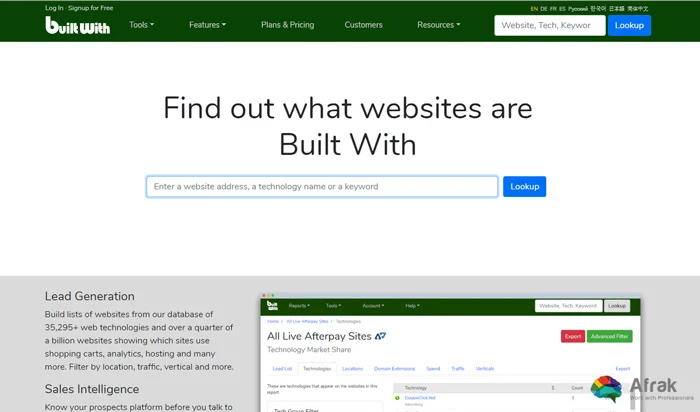
Task: Click the Sales Intelligence heading
Action: (x=92, y=389)
